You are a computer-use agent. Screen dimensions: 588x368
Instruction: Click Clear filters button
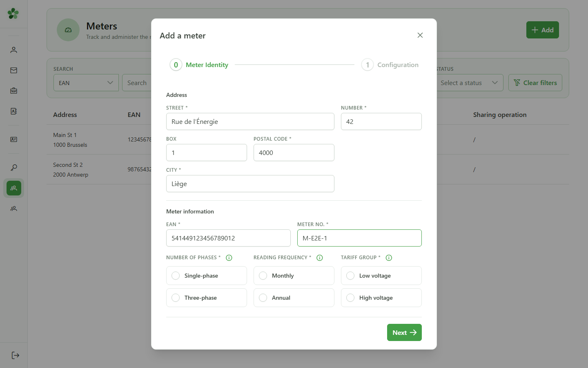coord(535,83)
